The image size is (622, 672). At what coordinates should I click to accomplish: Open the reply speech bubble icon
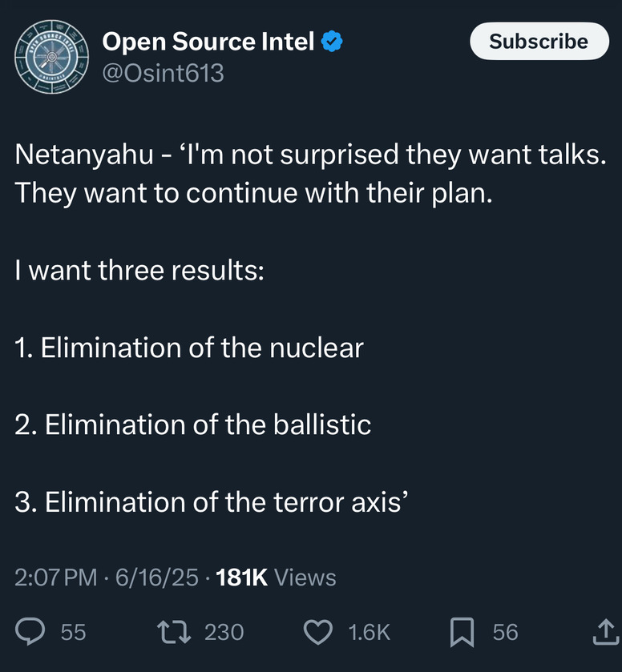click(30, 632)
